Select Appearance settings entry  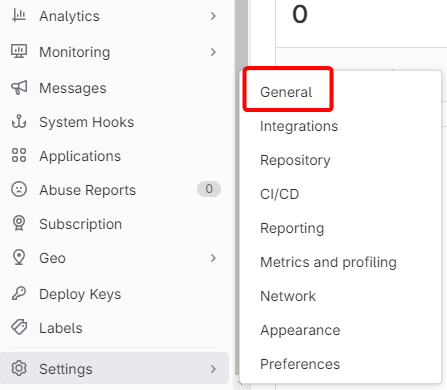point(300,330)
